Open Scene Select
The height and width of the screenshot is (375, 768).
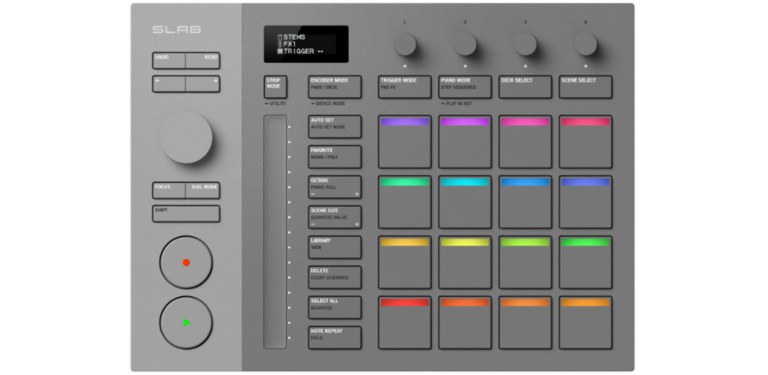tap(585, 87)
